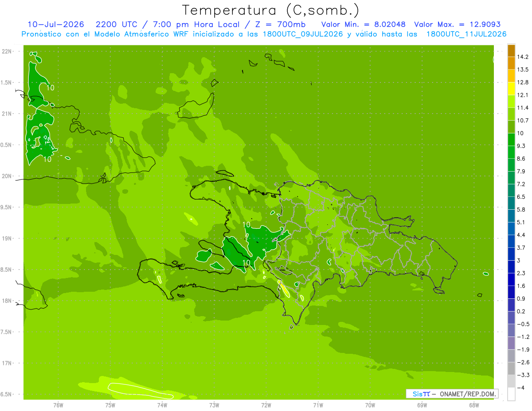Click the "13.5" color scale value

point(523,70)
